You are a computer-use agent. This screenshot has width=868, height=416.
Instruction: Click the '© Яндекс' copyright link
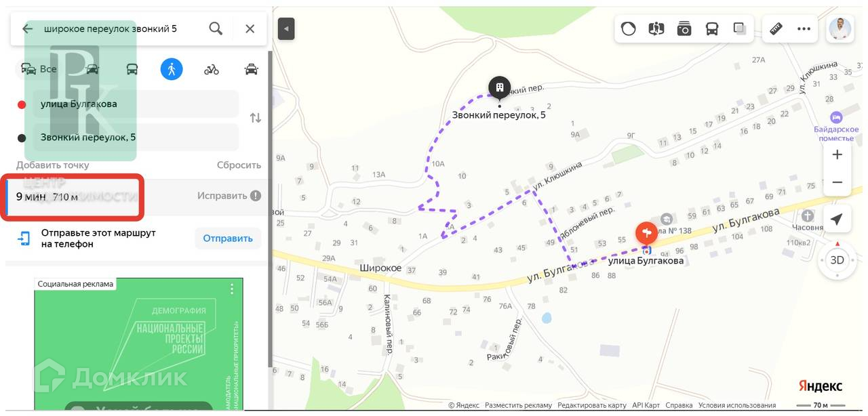[x=464, y=405]
